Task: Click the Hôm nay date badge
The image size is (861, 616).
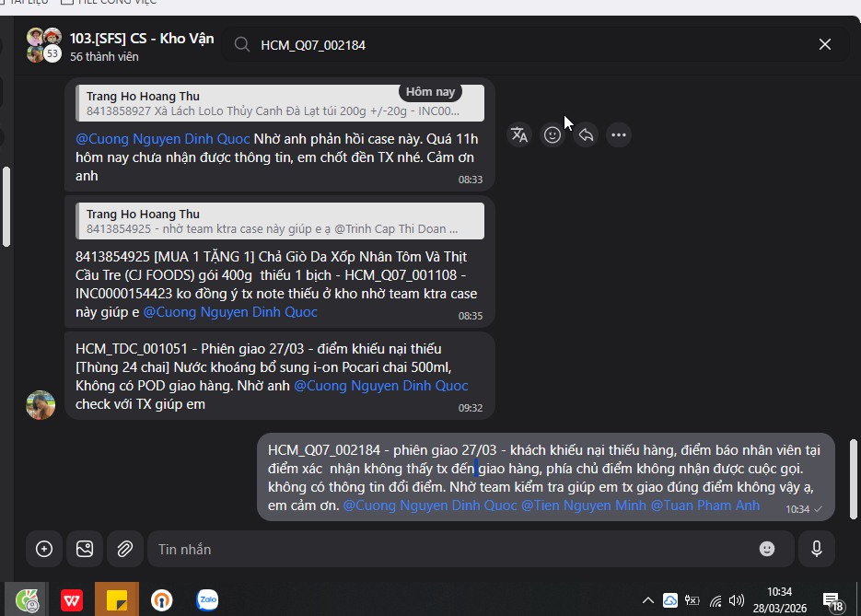Action: [431, 92]
